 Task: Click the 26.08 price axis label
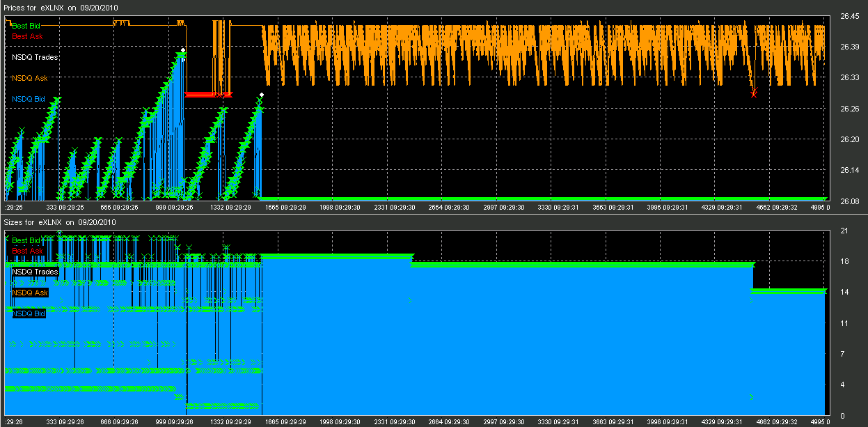point(850,201)
